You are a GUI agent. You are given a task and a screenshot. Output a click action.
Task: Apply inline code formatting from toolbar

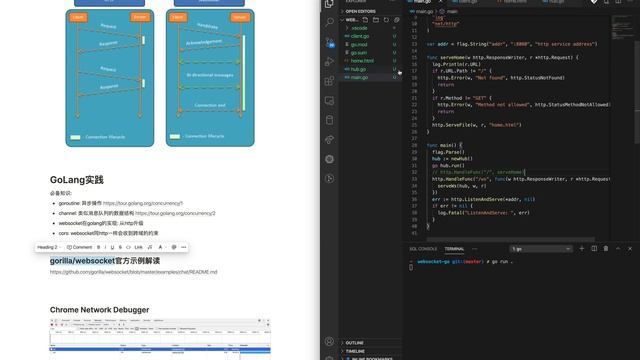128,247
